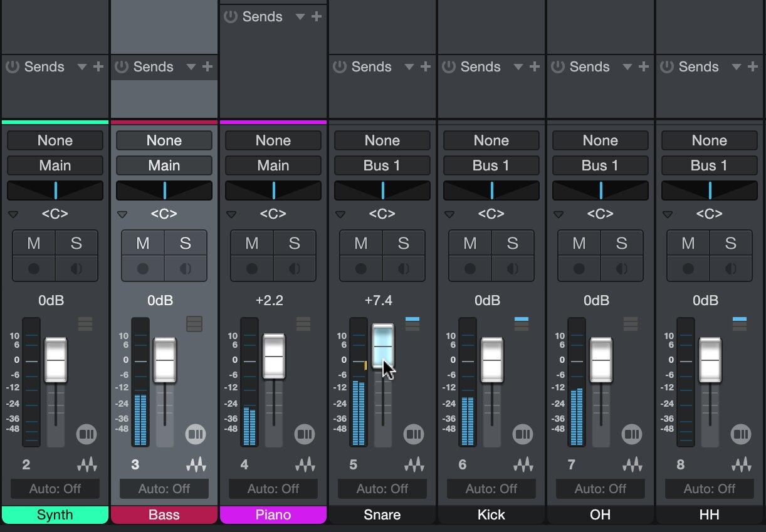Click the Sends label on OH channel
This screenshot has height=532, width=766.
[589, 66]
